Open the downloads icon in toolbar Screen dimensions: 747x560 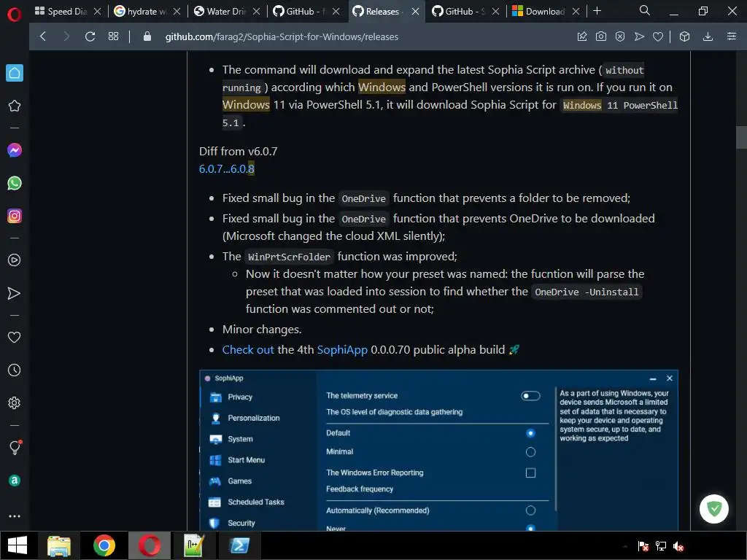(708, 36)
